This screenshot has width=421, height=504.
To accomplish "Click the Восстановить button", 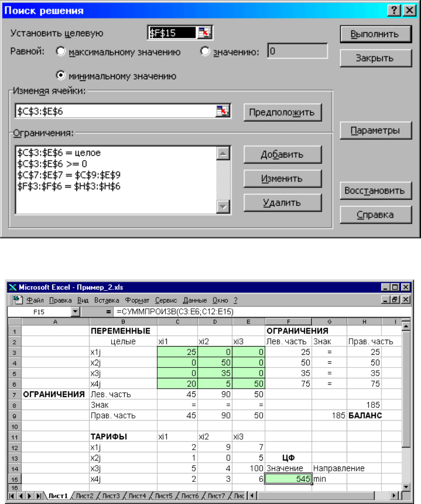I will (375, 190).
